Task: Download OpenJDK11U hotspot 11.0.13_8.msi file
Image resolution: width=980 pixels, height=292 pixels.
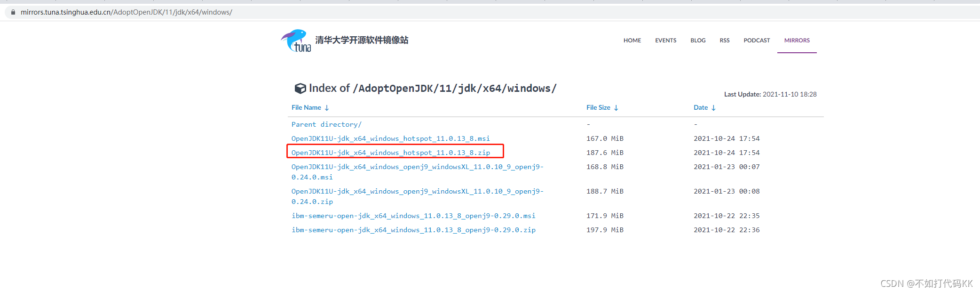Action: pos(390,138)
